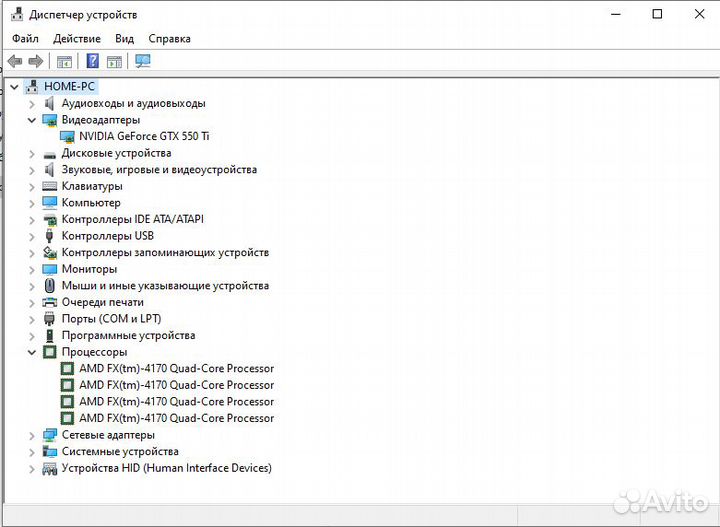Viewport: 720px width, 527px height.
Task: Click the Программные устройства icon
Action: [x=50, y=336]
